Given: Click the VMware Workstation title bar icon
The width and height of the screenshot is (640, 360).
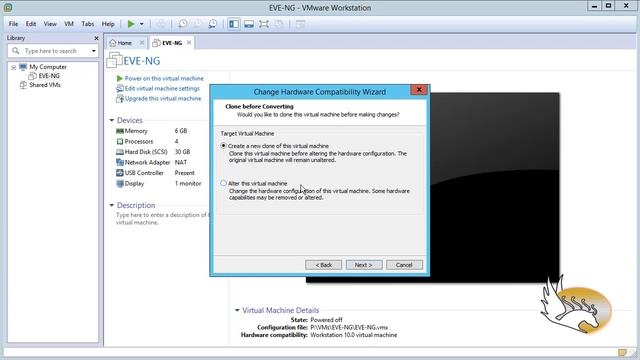Looking at the screenshot, I should click(8, 7).
